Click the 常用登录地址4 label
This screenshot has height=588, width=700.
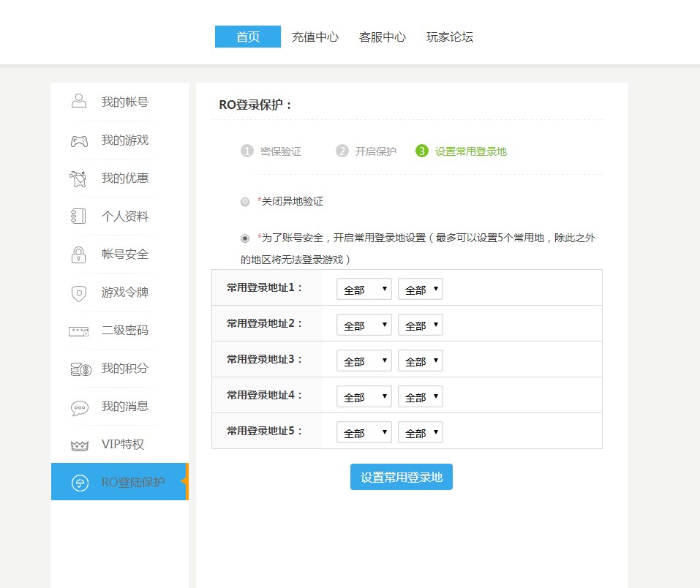click(x=264, y=395)
